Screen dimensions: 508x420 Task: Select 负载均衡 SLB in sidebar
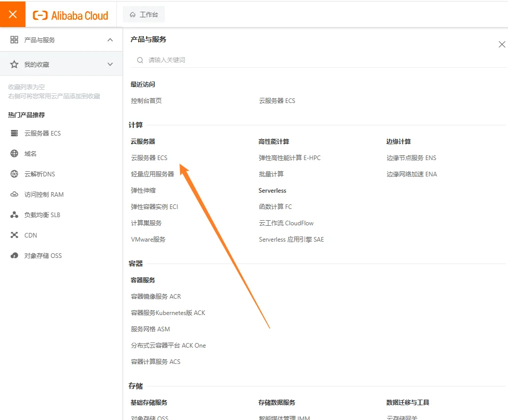click(x=42, y=215)
